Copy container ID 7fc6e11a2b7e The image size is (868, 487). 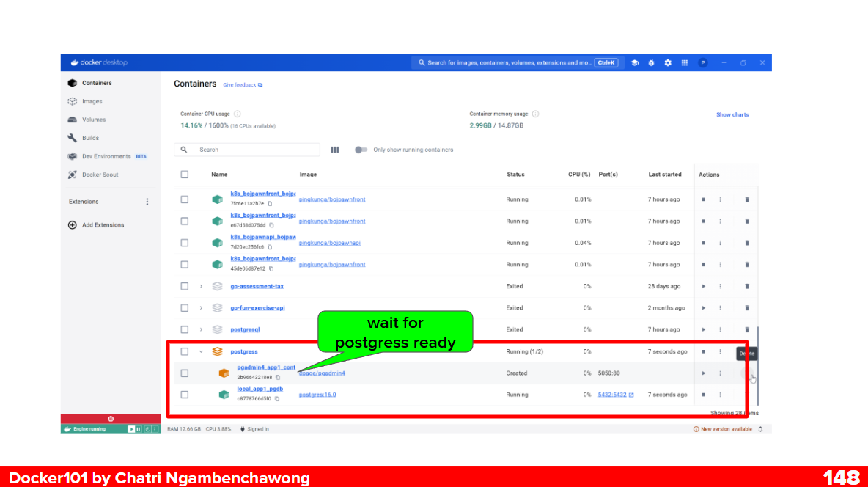(x=270, y=204)
